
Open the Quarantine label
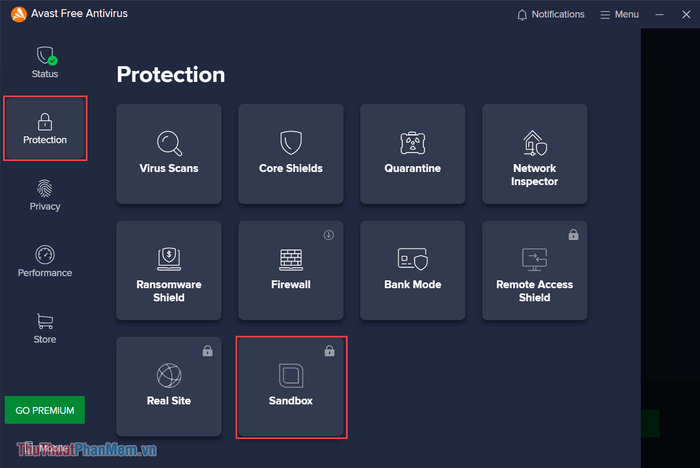pyautogui.click(x=412, y=168)
